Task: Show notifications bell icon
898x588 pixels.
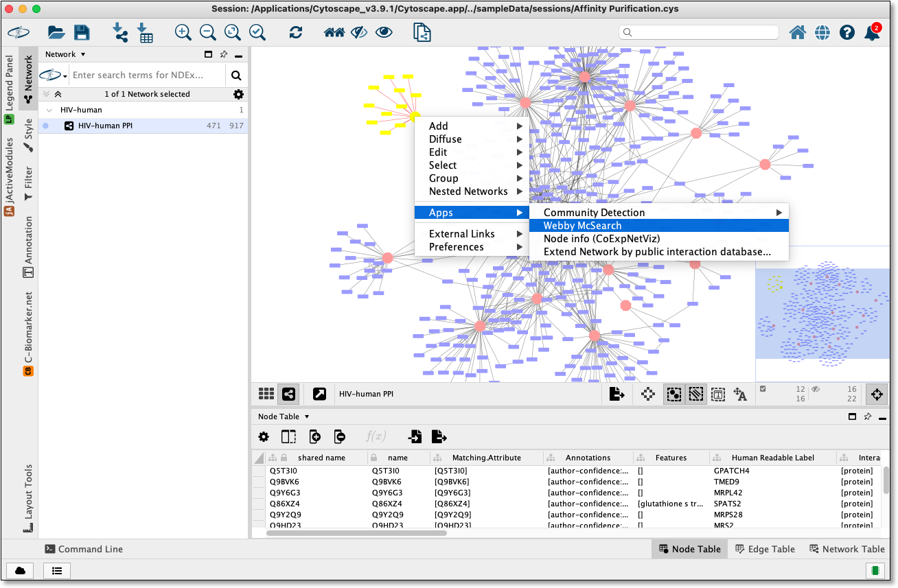Action: point(872,32)
